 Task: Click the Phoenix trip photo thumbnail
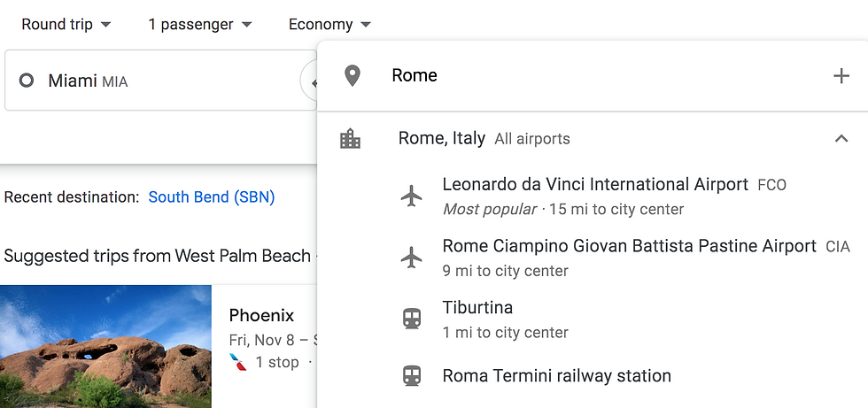point(105,346)
